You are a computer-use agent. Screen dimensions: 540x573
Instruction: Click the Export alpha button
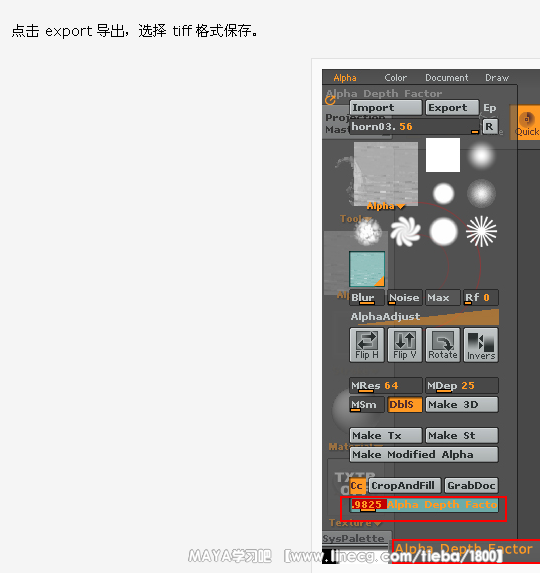452,108
